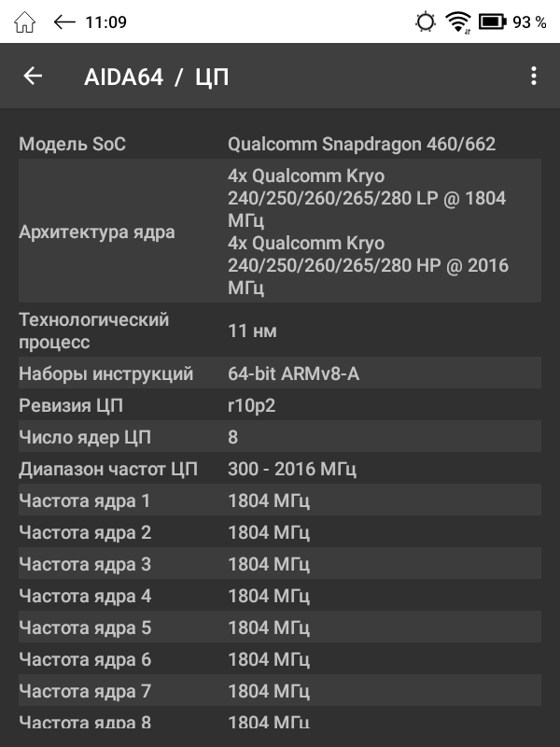Select the Диапазон частот ЦП row
The image size is (560, 747).
pos(280,470)
